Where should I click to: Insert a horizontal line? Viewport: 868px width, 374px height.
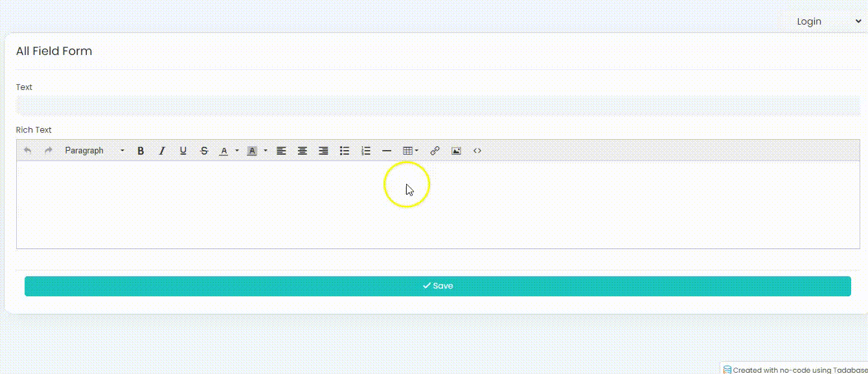(x=387, y=150)
